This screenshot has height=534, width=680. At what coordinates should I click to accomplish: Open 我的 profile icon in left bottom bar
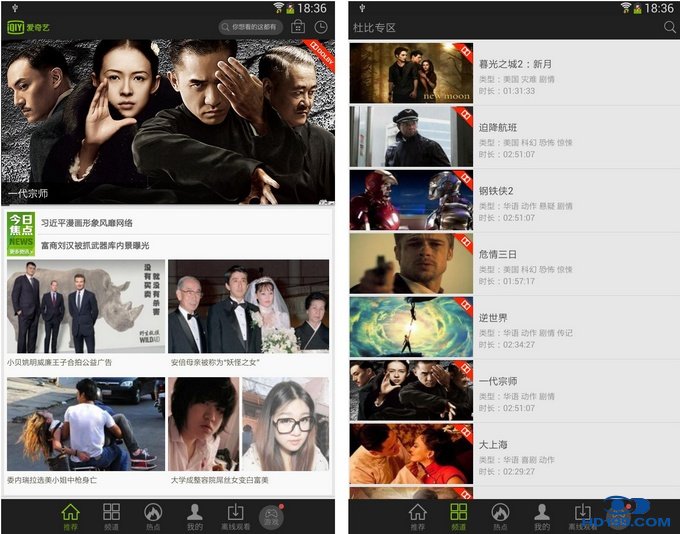195,516
